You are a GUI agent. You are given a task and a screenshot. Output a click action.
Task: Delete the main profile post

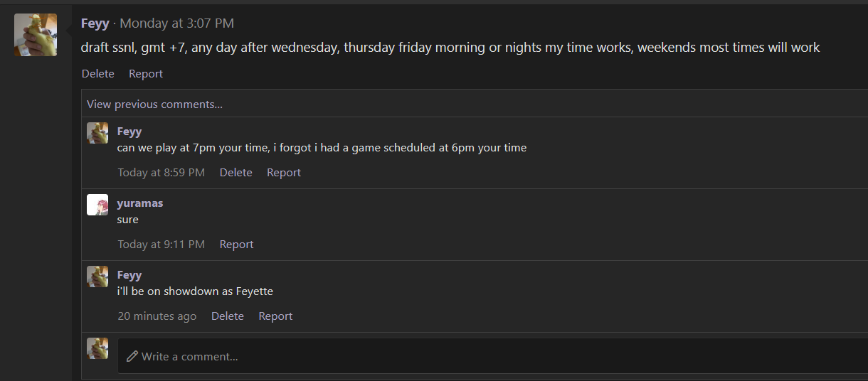[x=97, y=74]
